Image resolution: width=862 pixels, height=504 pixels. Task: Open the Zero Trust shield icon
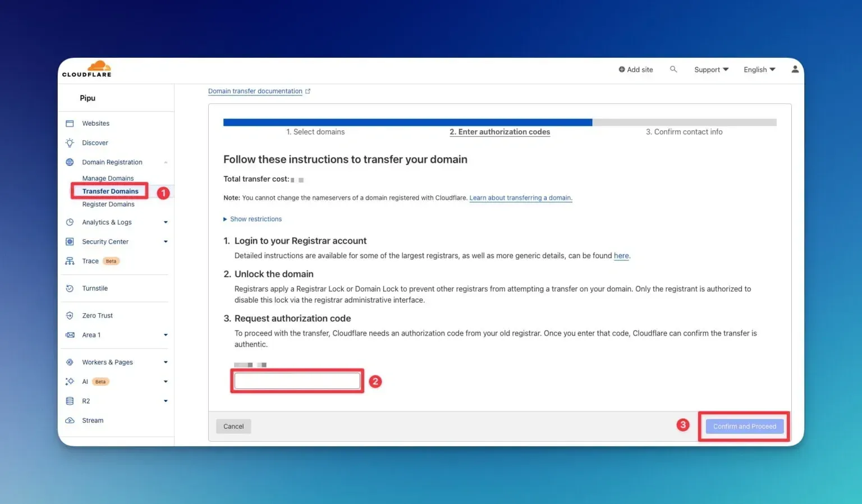[x=70, y=315]
